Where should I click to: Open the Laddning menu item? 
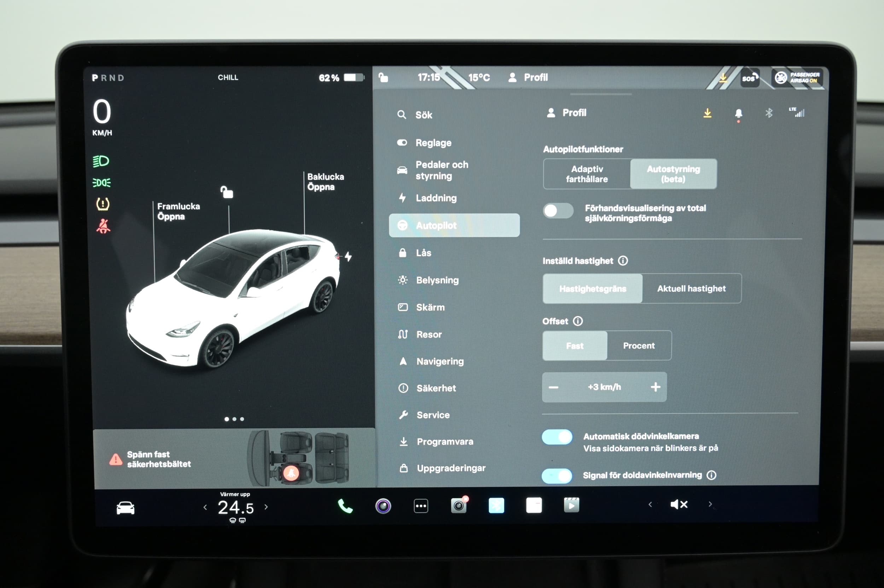436,198
